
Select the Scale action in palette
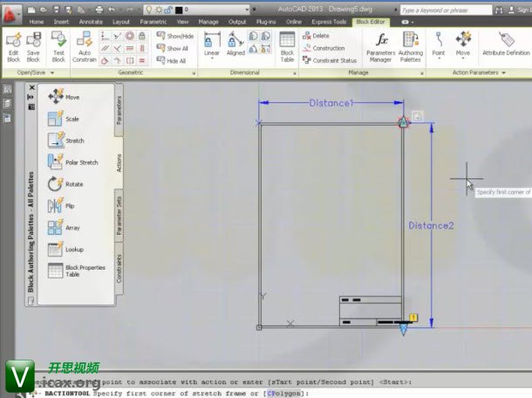(x=64, y=119)
